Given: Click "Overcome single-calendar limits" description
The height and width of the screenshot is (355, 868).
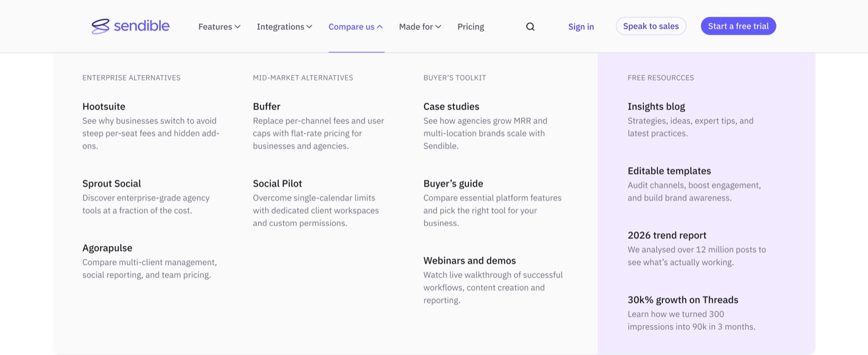Looking at the screenshot, I should tap(316, 210).
